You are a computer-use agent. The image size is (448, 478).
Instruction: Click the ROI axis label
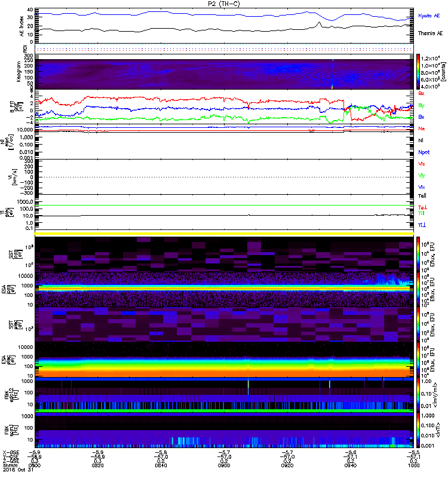click(x=25, y=49)
